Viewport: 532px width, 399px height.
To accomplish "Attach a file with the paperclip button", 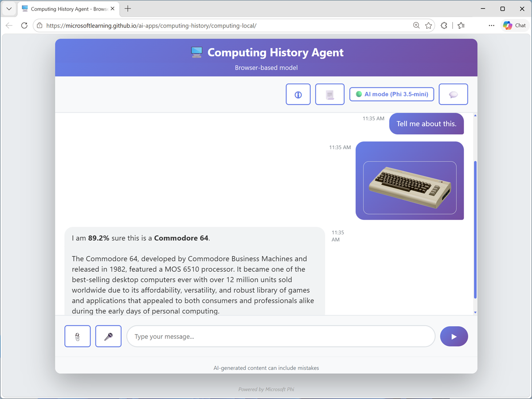I will click(78, 336).
